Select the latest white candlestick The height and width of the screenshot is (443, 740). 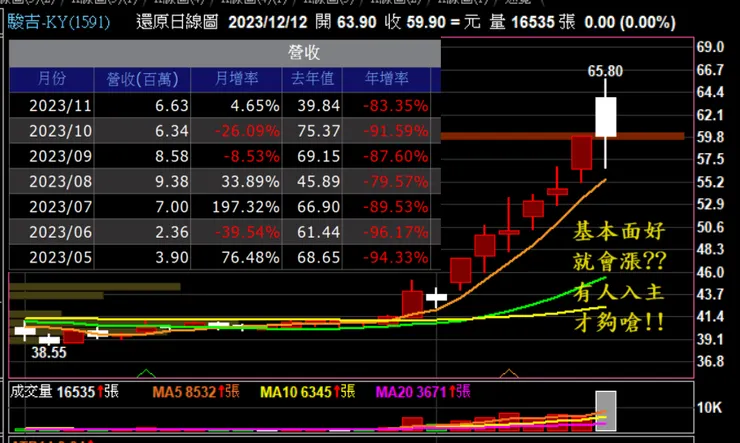(605, 117)
